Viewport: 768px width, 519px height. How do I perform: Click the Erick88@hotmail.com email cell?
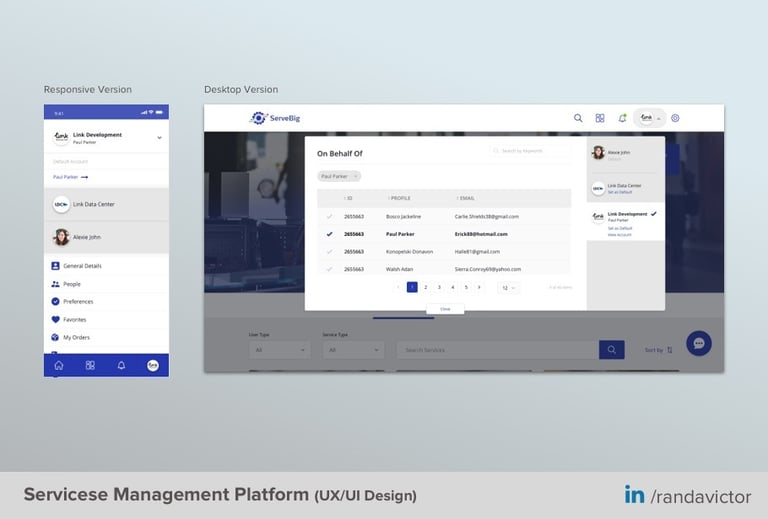click(481, 234)
